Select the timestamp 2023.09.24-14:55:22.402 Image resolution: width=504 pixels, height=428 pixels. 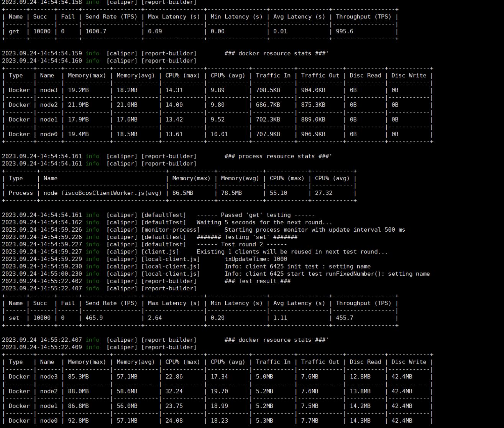(42, 281)
